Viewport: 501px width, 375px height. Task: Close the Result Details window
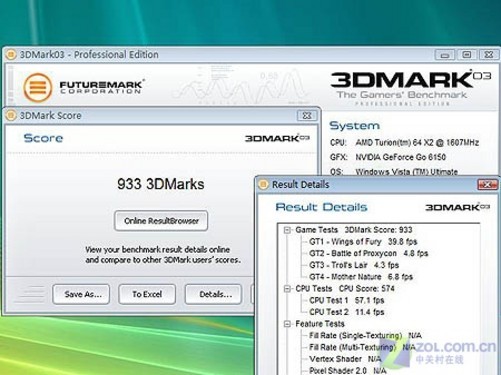(x=487, y=184)
